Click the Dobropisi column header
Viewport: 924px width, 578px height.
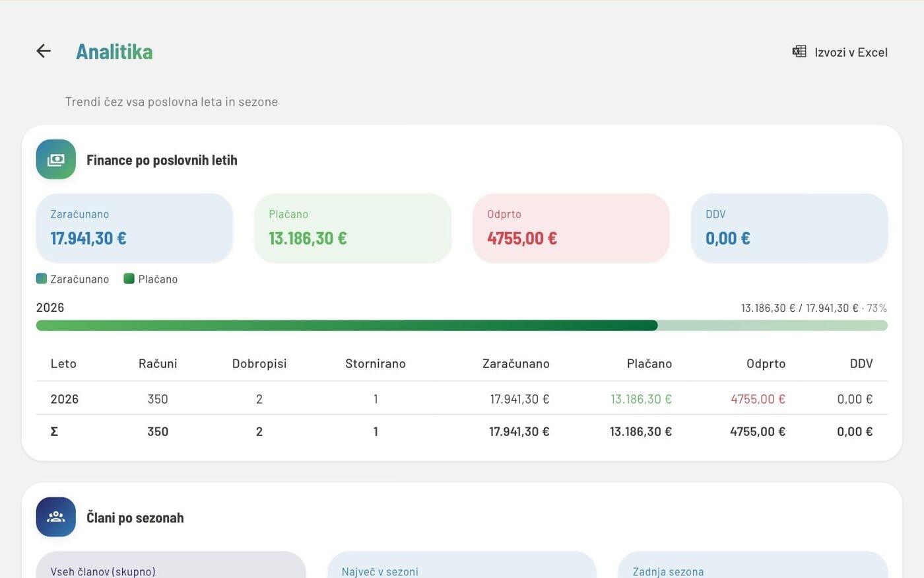tap(259, 363)
